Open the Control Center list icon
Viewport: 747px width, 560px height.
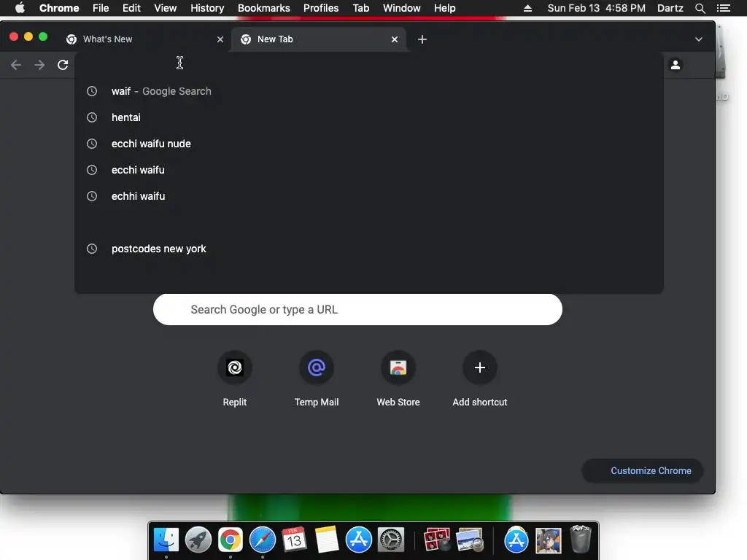point(723,8)
